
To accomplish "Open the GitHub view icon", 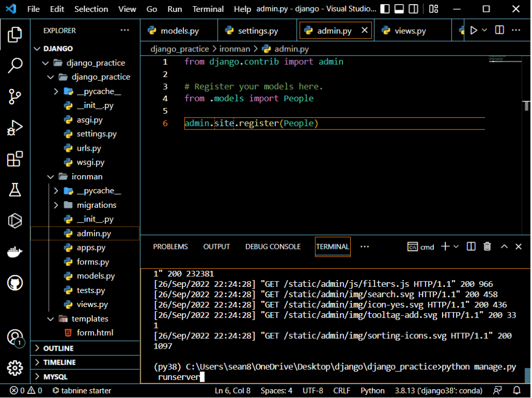I will (15, 283).
